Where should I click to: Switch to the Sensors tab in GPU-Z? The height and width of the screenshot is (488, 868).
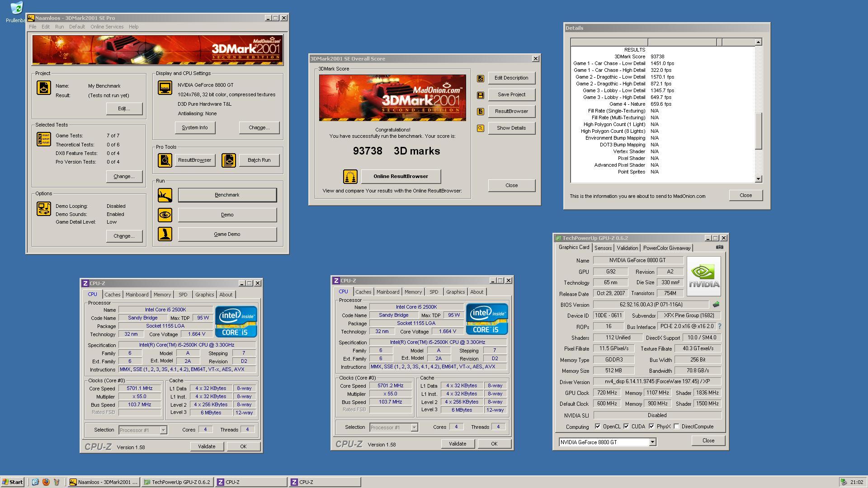(603, 248)
